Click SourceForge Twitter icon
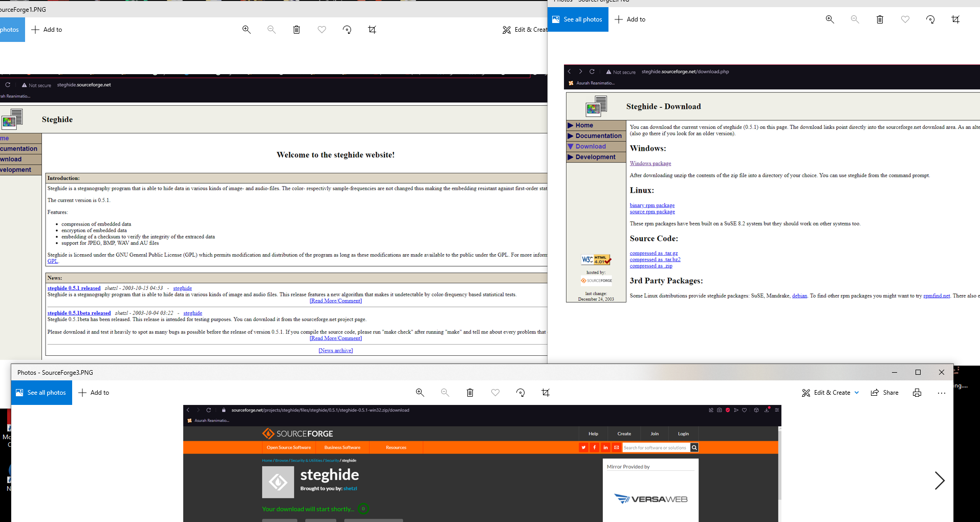 coord(583,448)
